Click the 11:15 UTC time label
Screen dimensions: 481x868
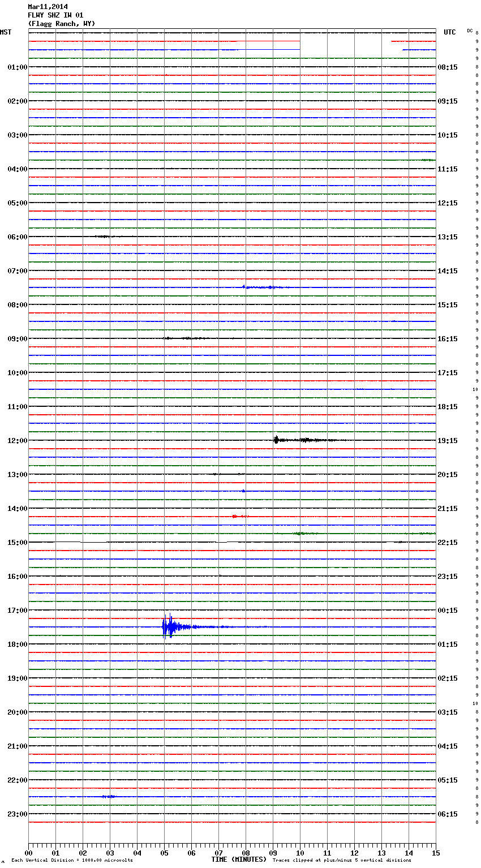tap(448, 169)
